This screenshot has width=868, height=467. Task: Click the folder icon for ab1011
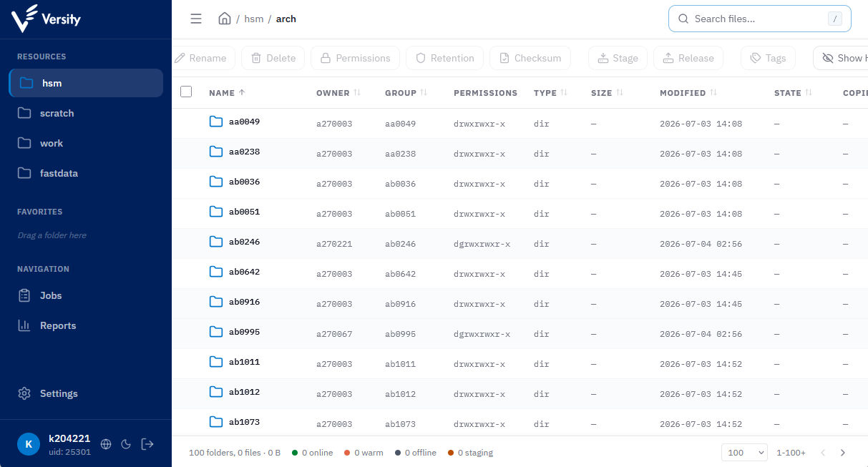click(216, 362)
